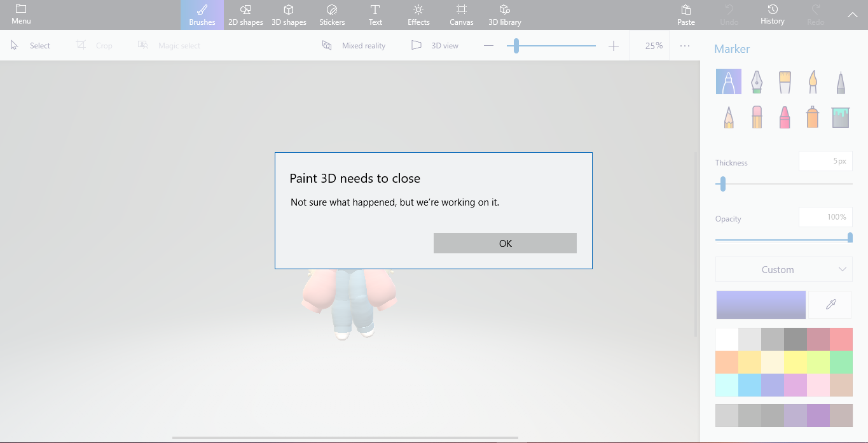Choose the pale cyan swatch under orange
This screenshot has width=868, height=443.
(x=727, y=385)
